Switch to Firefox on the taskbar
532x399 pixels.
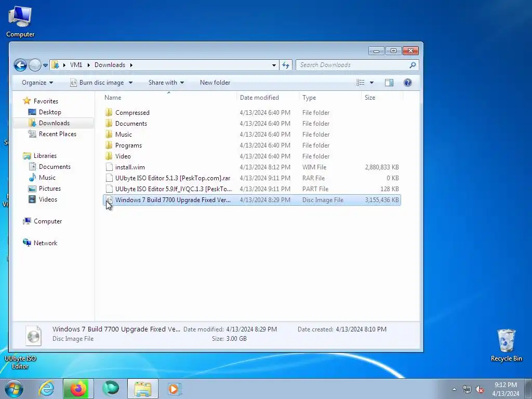point(78,389)
